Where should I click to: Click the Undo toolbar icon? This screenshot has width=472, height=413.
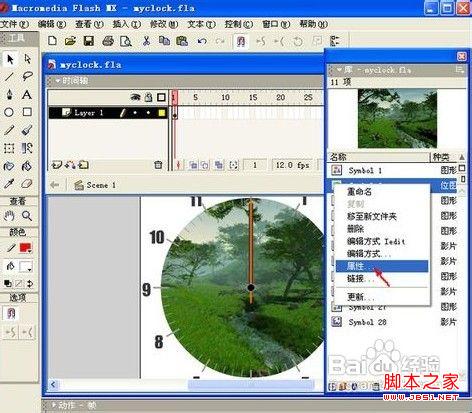pyautogui.click(x=202, y=41)
